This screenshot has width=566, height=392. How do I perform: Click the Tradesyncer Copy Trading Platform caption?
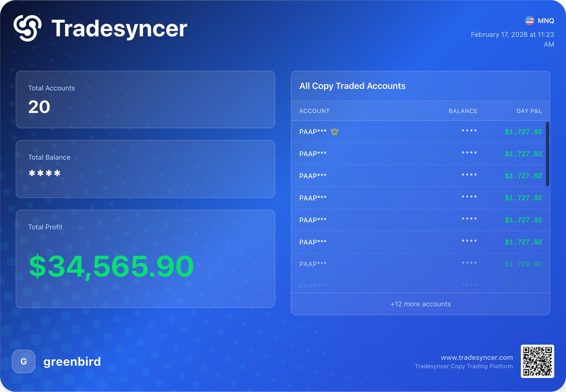click(464, 367)
